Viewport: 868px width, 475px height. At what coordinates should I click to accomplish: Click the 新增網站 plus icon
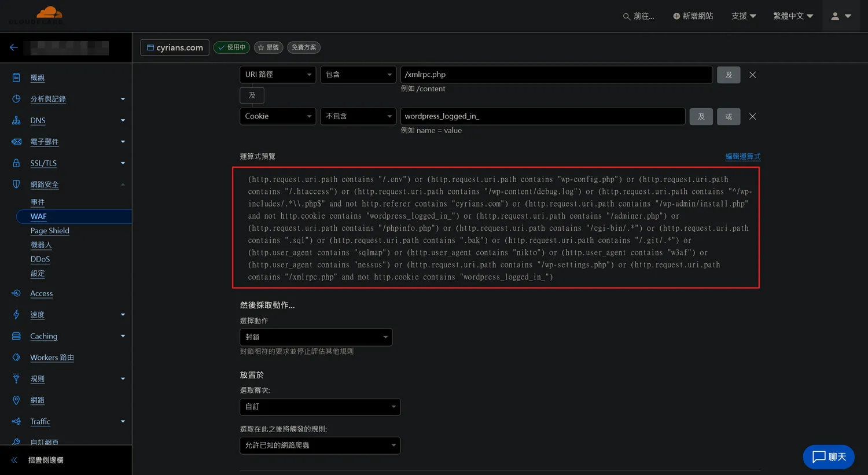(676, 16)
